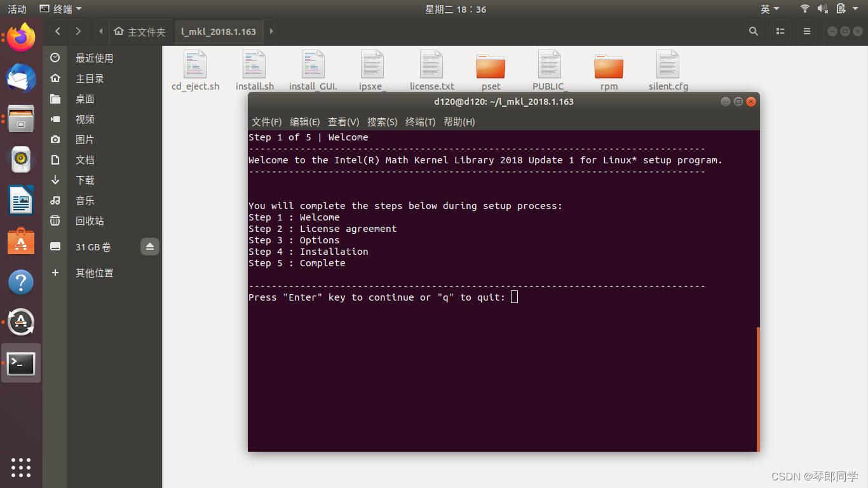Screen dimensions: 868x488
Task: Open the cd_eject.sh file
Action: [x=195, y=71]
